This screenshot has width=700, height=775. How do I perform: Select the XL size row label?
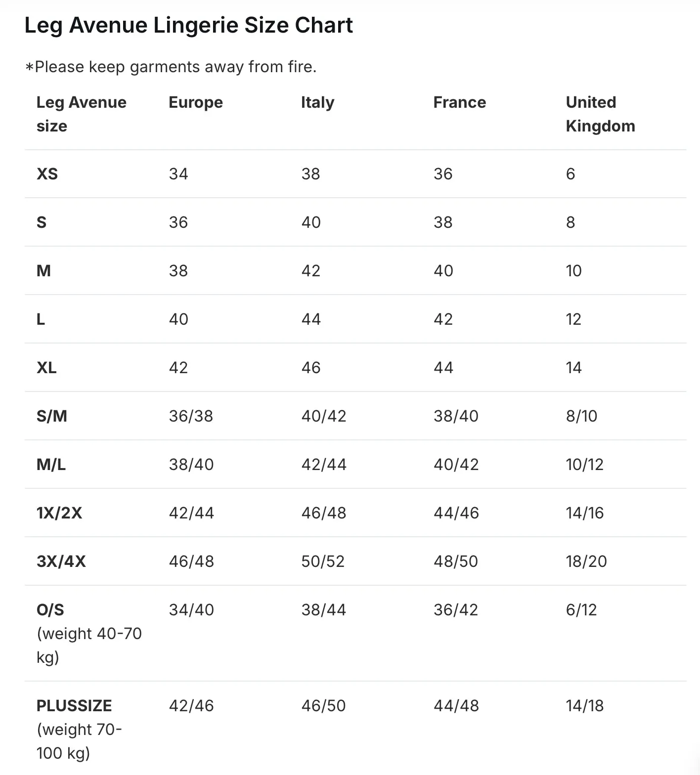[x=46, y=368]
